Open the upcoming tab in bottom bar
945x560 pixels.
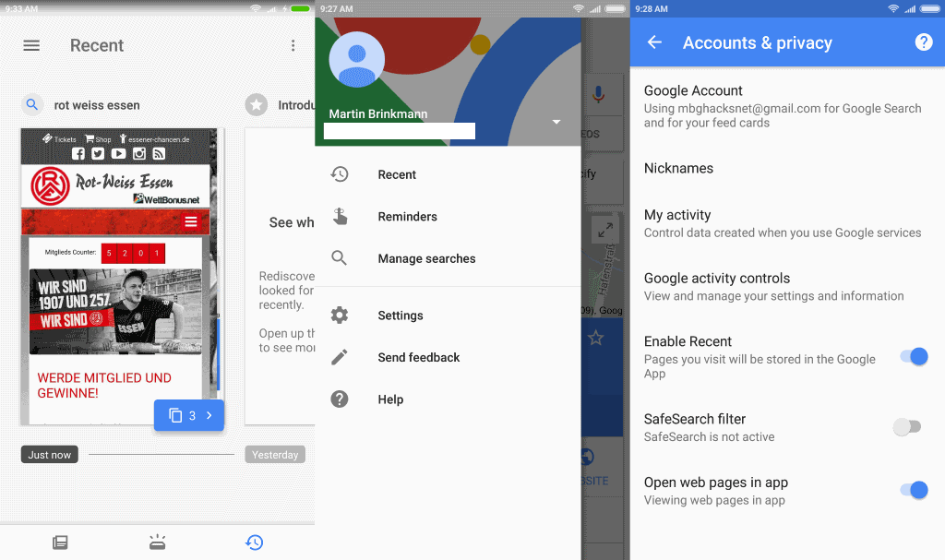coord(157,542)
